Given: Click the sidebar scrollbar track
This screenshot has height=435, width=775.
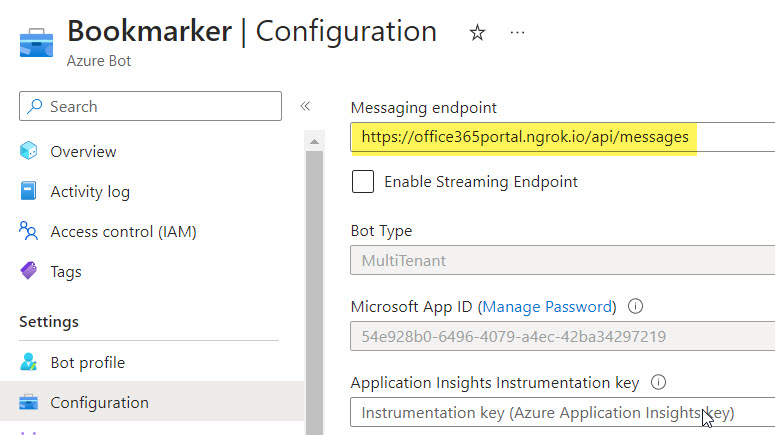Looking at the screenshot, I should click(314, 293).
